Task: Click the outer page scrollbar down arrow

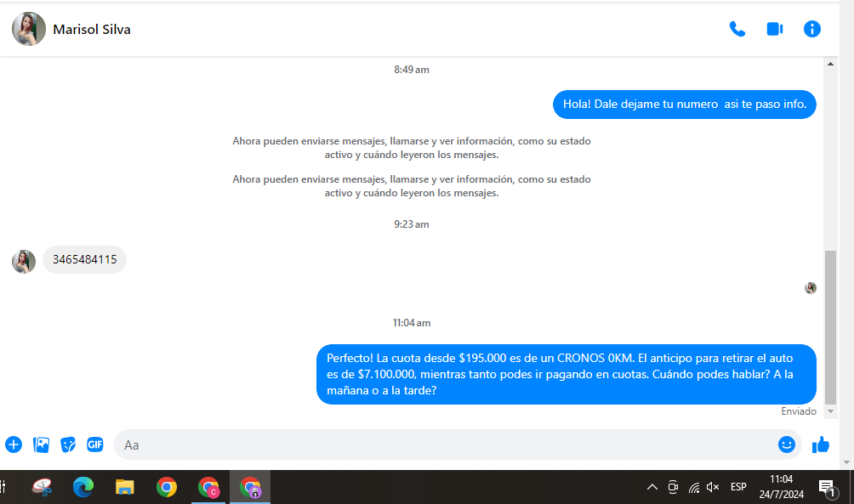Action: pyautogui.click(x=846, y=462)
